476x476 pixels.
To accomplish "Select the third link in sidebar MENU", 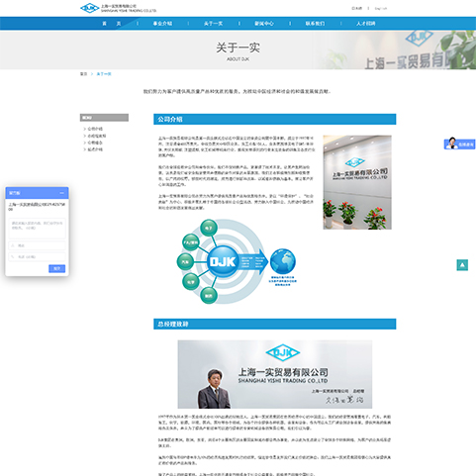I will (x=95, y=143).
